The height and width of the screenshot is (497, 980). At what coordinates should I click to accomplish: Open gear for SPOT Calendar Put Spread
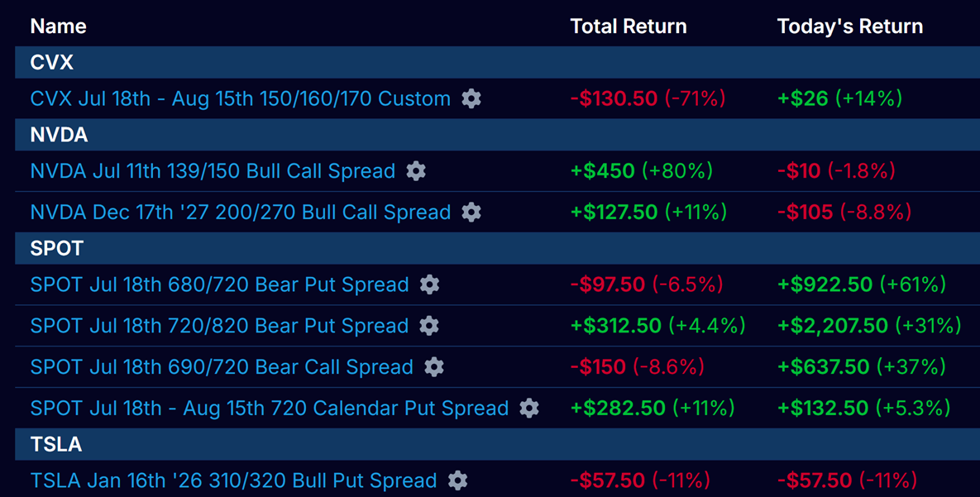click(529, 409)
